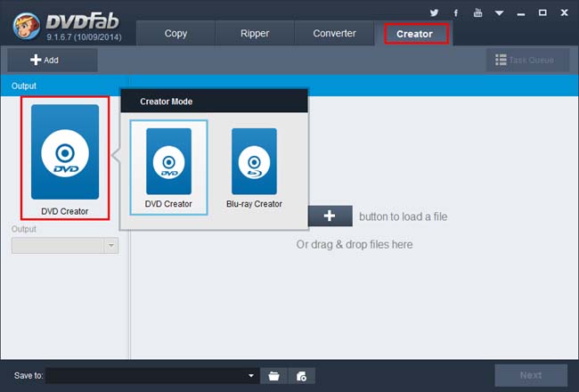Click the DVDFab monkey logo

[x=26, y=26]
